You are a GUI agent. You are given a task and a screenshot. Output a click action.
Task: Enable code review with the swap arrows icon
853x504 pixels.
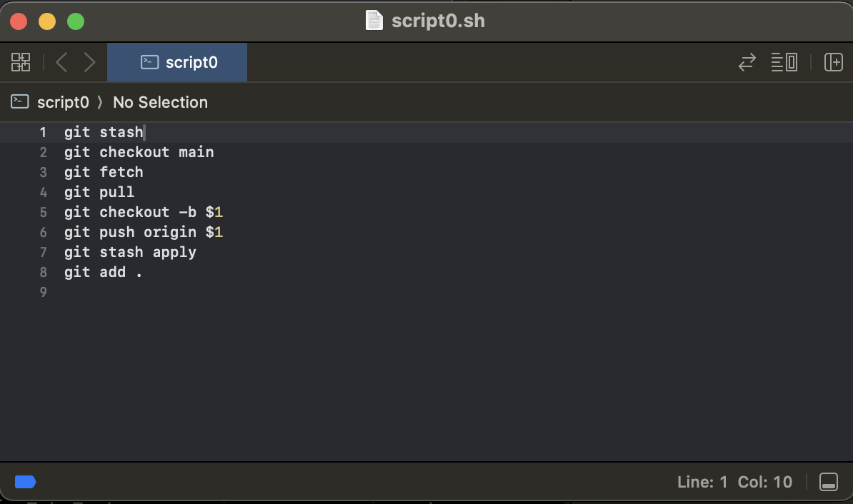[747, 62]
